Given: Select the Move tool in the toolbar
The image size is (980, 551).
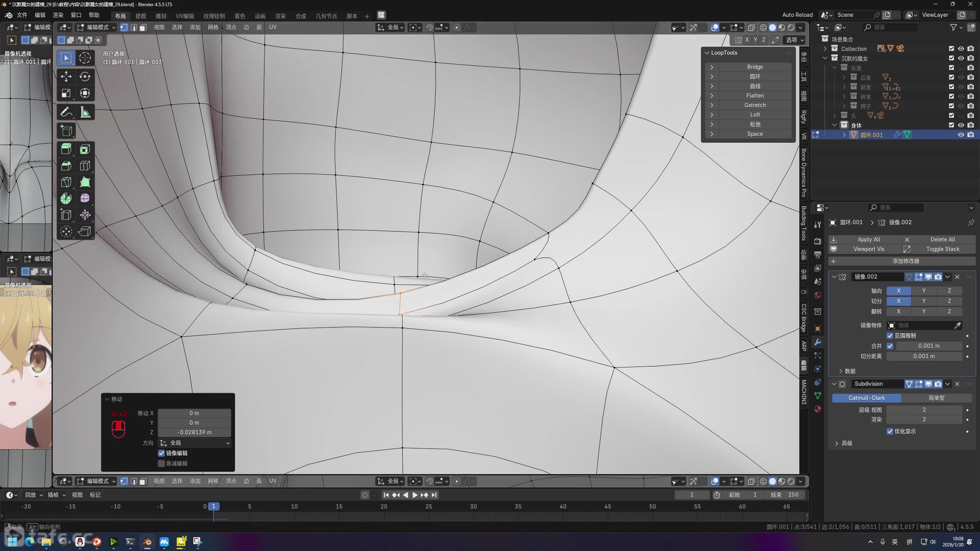Looking at the screenshot, I should [x=66, y=76].
